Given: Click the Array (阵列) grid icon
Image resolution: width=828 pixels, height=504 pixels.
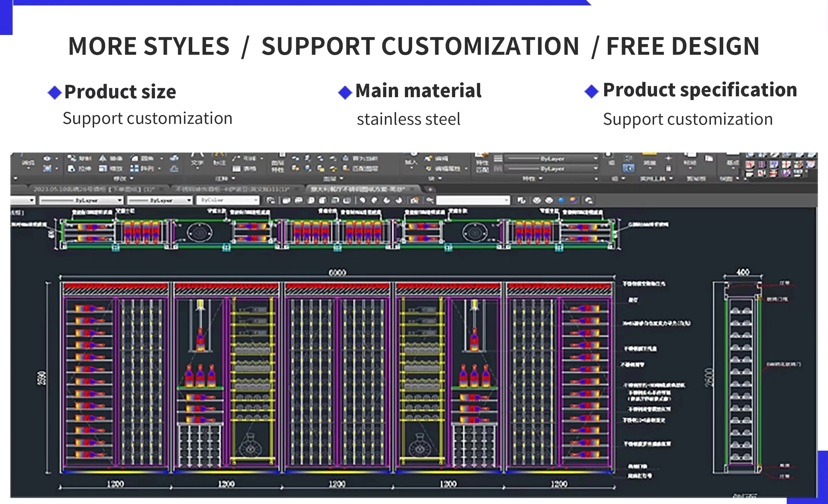Looking at the screenshot, I should tap(134, 169).
